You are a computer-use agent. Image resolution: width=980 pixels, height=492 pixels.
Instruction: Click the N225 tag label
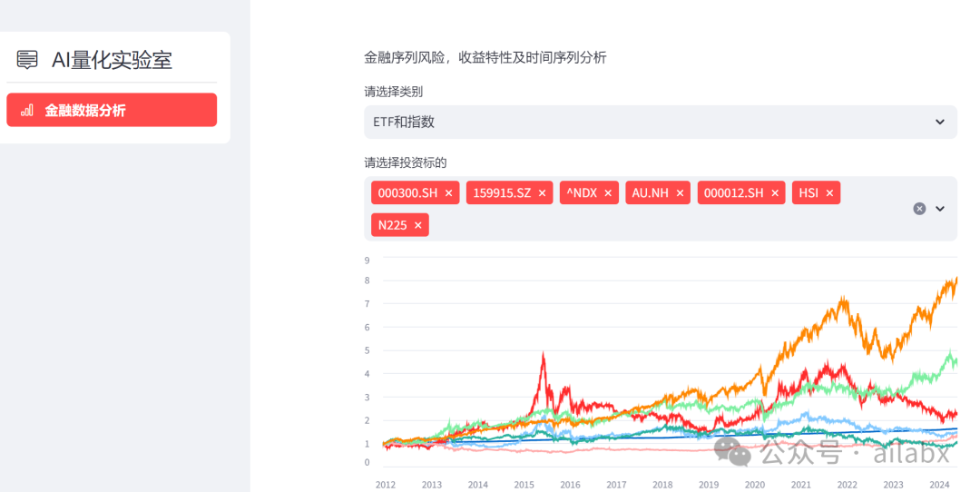point(393,225)
